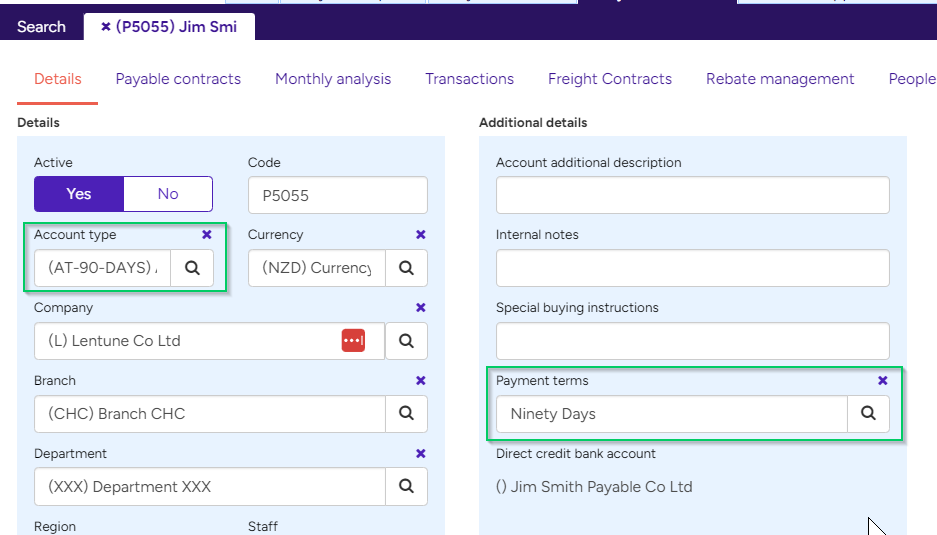
Task: Click the Account type search magnifier icon
Action: [x=192, y=268]
